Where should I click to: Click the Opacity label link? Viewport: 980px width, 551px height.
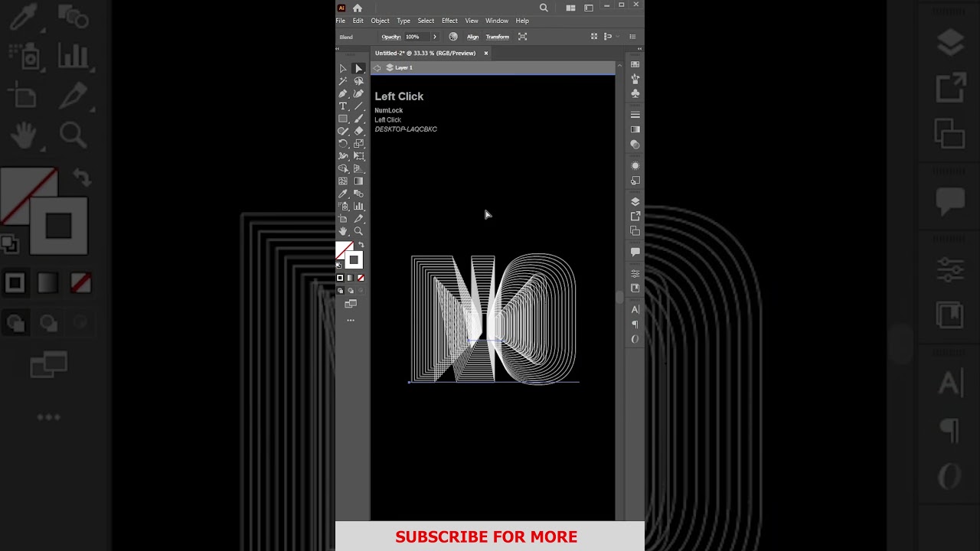[x=391, y=37]
